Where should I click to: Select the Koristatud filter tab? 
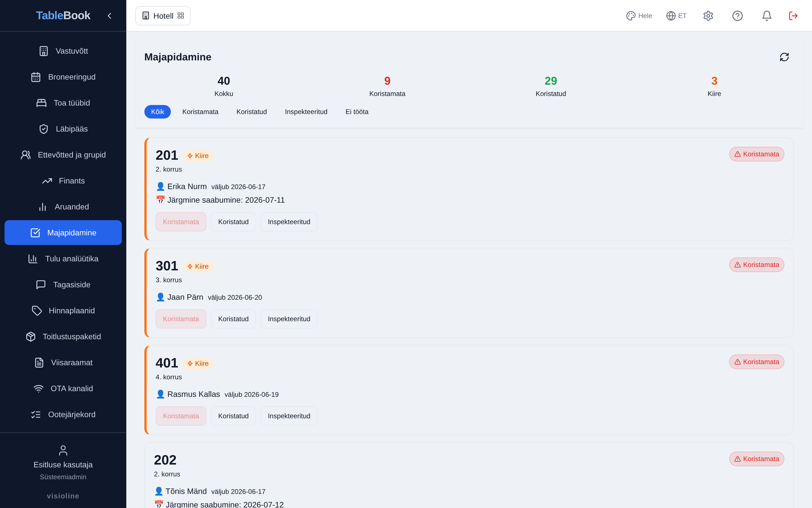pos(252,112)
